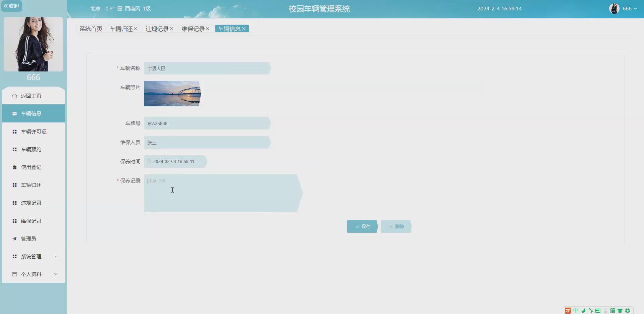Click the 保存 save button
This screenshot has width=644, height=314.
[x=362, y=226]
